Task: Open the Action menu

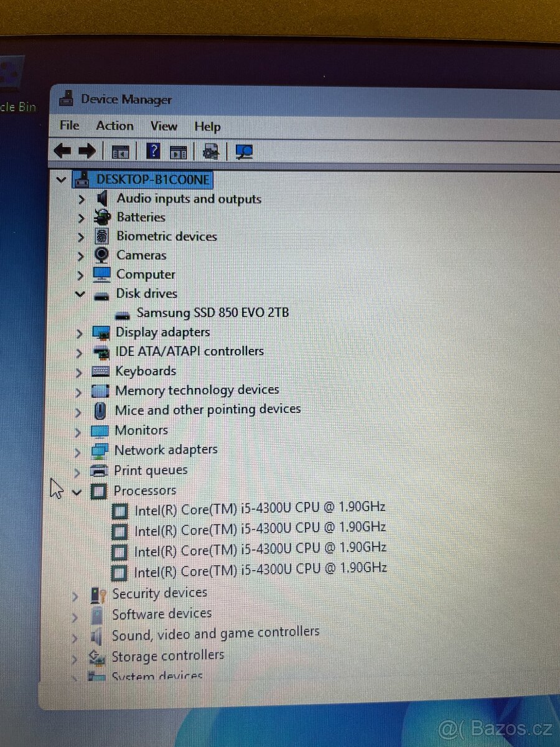Action: pos(114,126)
